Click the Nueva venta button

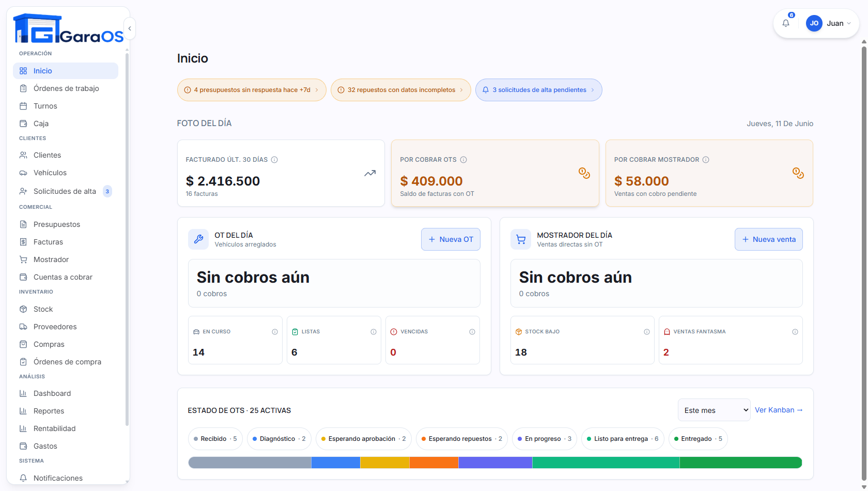click(x=769, y=239)
